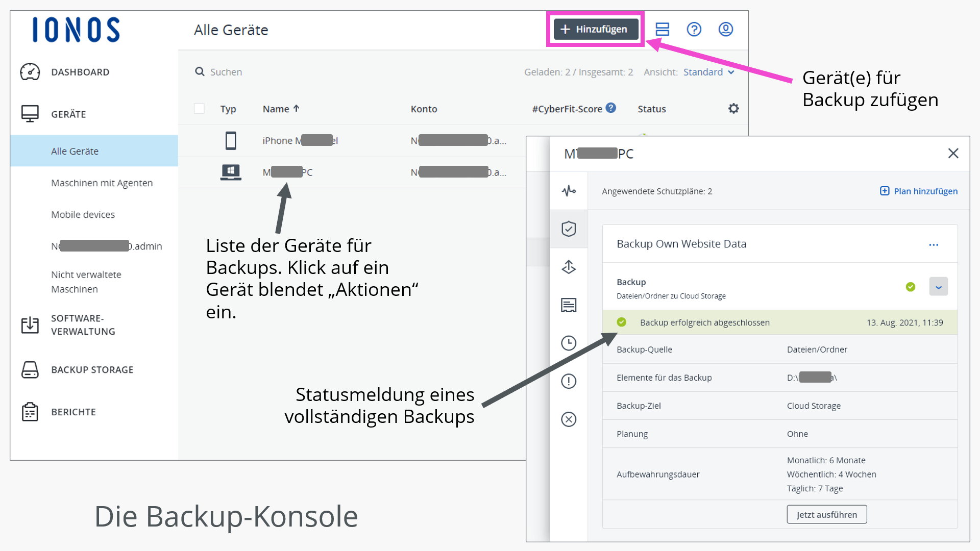The height and width of the screenshot is (551, 980).
Task: Click Plan hinzufügen link
Action: tap(919, 191)
